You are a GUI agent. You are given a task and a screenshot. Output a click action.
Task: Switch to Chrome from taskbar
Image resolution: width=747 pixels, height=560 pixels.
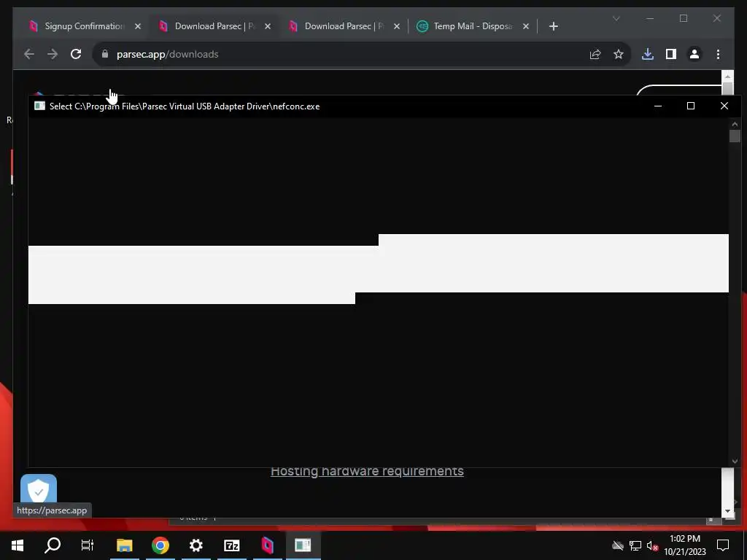(x=160, y=545)
